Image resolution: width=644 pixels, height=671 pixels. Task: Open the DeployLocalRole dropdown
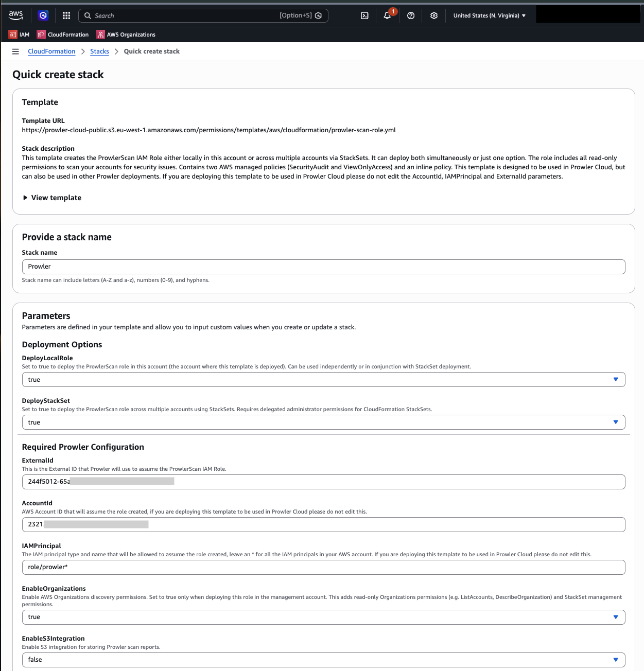(323, 380)
